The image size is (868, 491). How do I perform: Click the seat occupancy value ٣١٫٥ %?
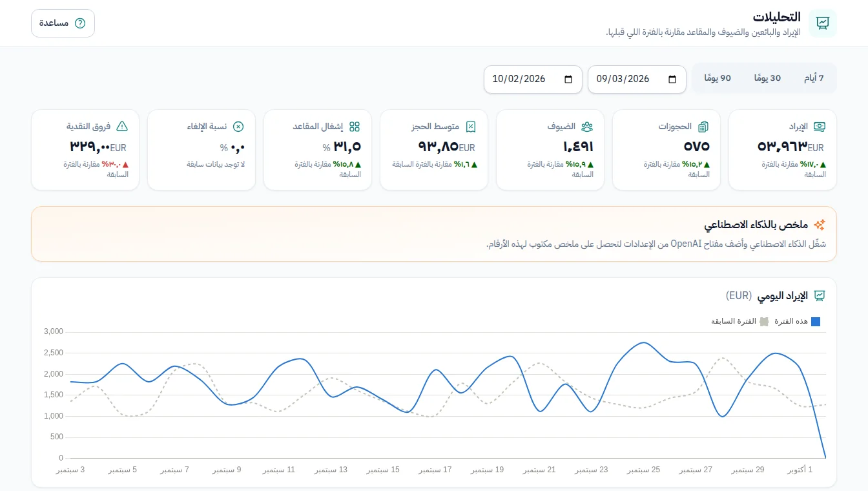point(342,147)
